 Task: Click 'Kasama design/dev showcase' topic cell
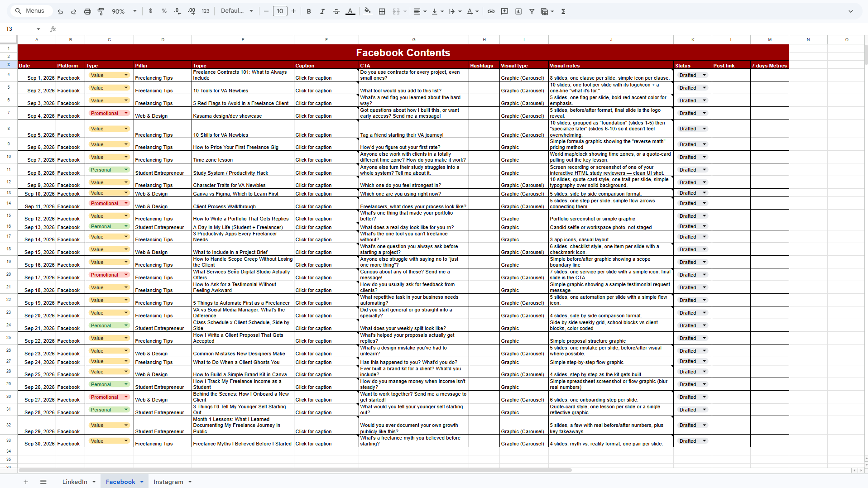click(243, 113)
